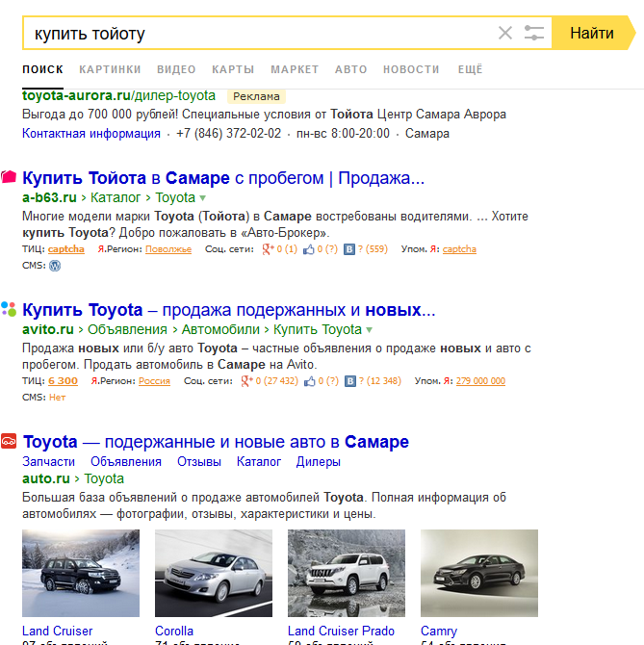644x645 pixels.
Task: Expand dropdown arrow next to a-b63.ru Toyota breadcrumb
Action: 203,197
